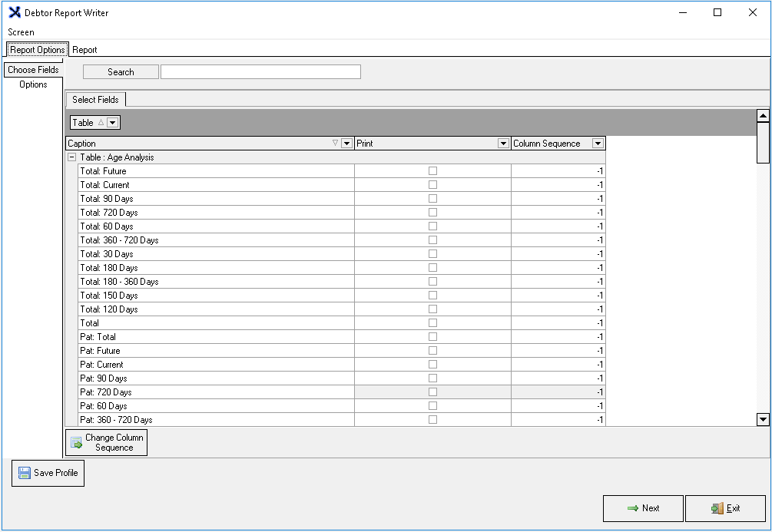Click the green arrow icon on Next
The image size is (772, 532).
(633, 508)
